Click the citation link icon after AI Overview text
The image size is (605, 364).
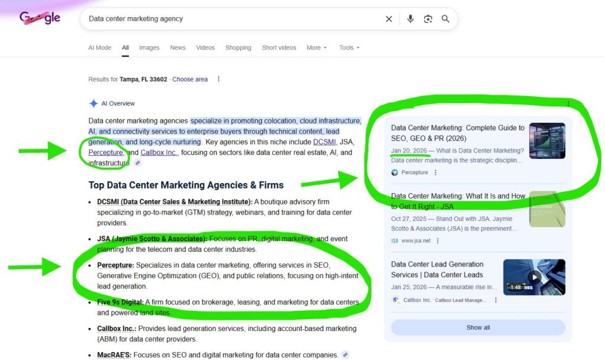pos(138,163)
